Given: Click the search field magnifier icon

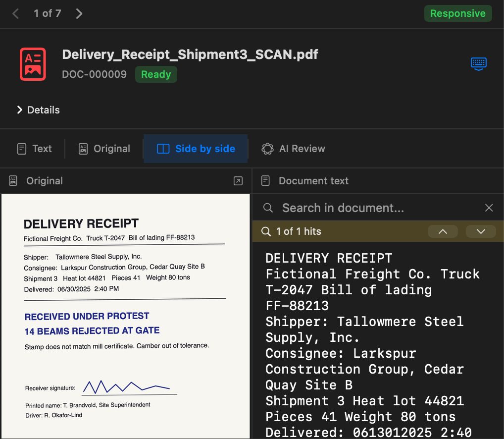Looking at the screenshot, I should tap(268, 208).
